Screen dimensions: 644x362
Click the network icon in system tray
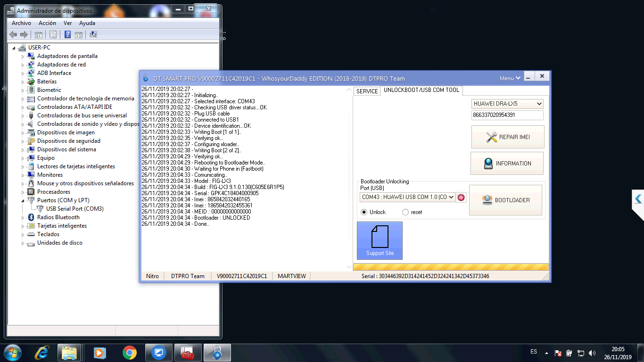(x=581, y=353)
